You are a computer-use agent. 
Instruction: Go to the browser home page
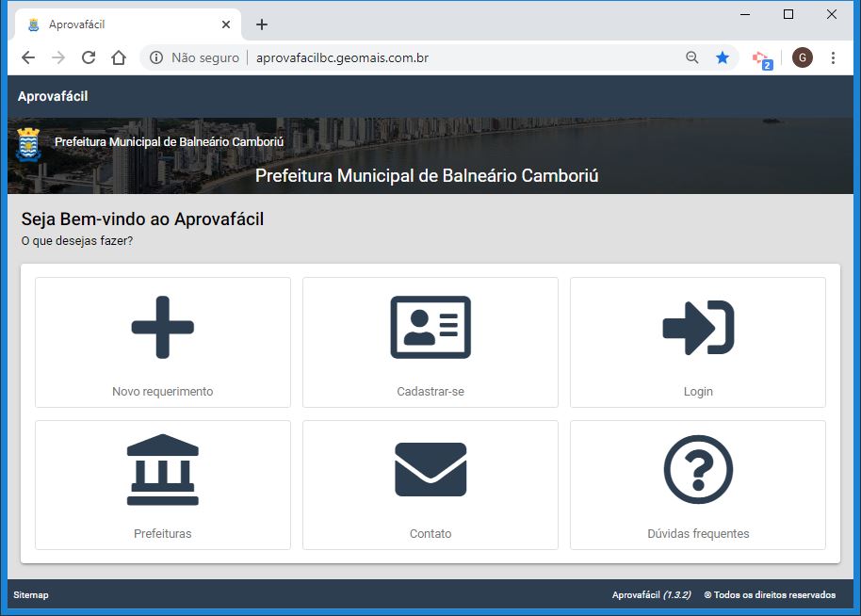tap(119, 57)
